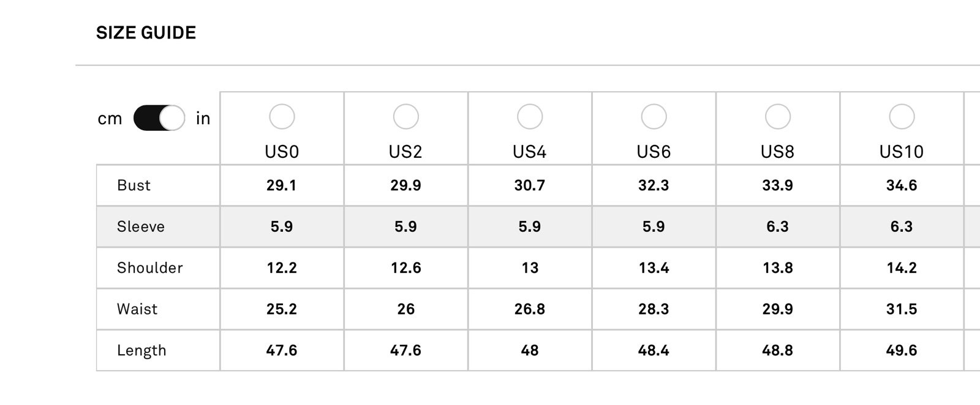The image size is (980, 405).
Task: Click the Sleeve row label
Action: [141, 226]
